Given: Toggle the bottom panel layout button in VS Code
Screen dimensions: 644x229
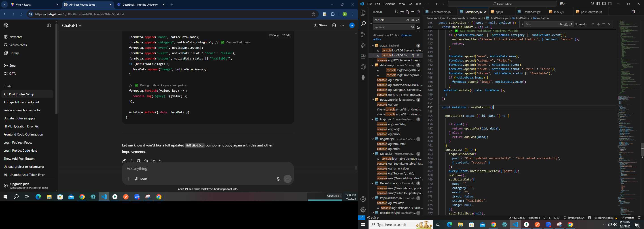Looking at the screenshot, I should click(x=604, y=4).
